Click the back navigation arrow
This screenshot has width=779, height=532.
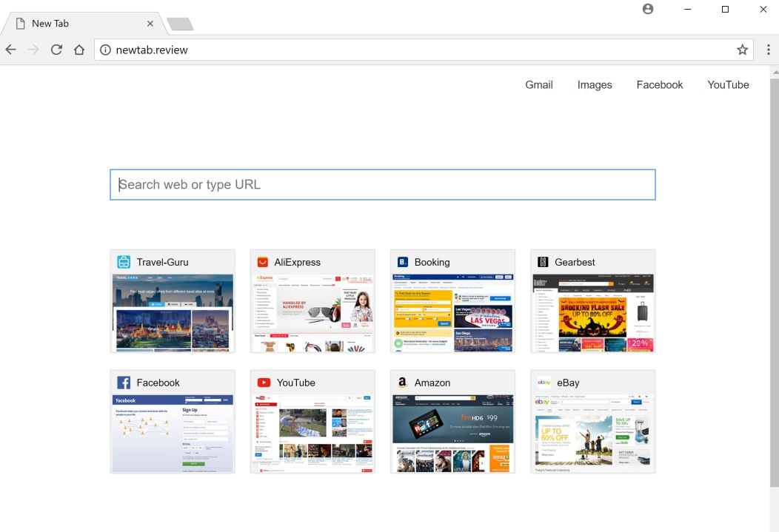10,50
